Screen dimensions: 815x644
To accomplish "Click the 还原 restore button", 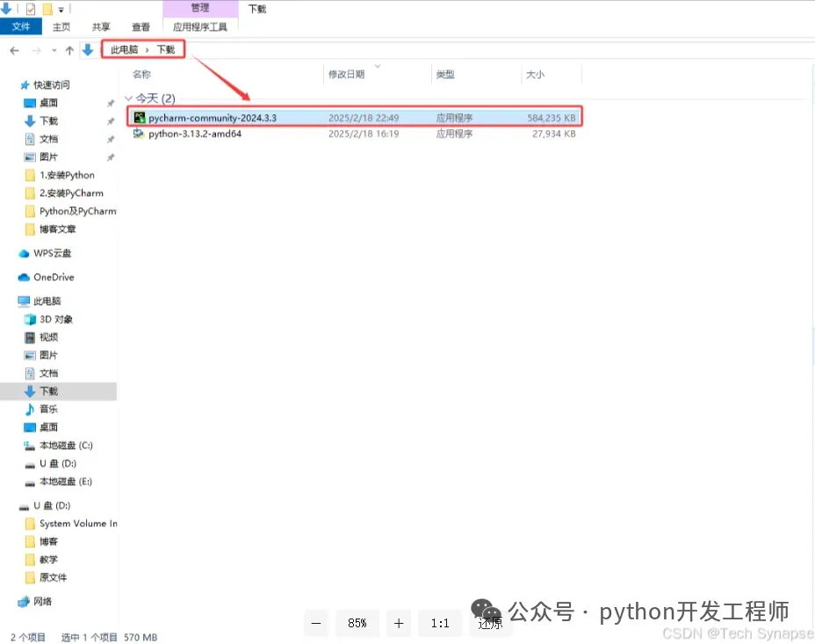I will click(x=490, y=623).
